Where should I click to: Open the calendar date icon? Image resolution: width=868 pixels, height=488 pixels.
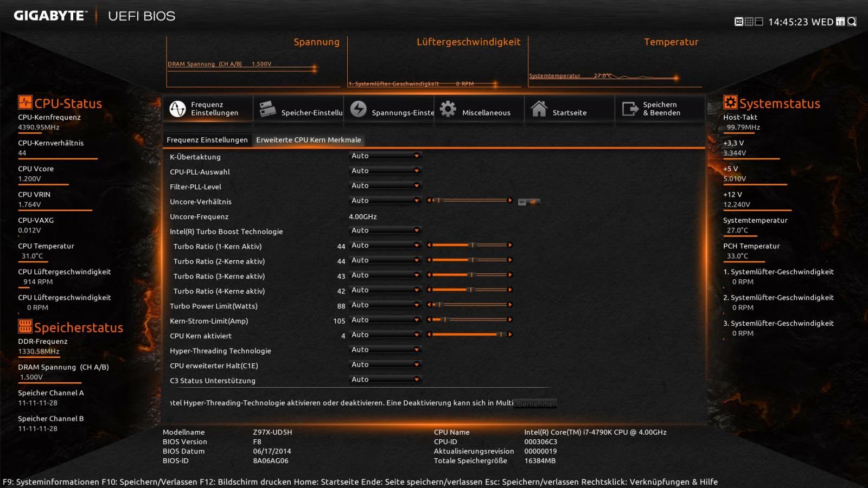coord(840,22)
